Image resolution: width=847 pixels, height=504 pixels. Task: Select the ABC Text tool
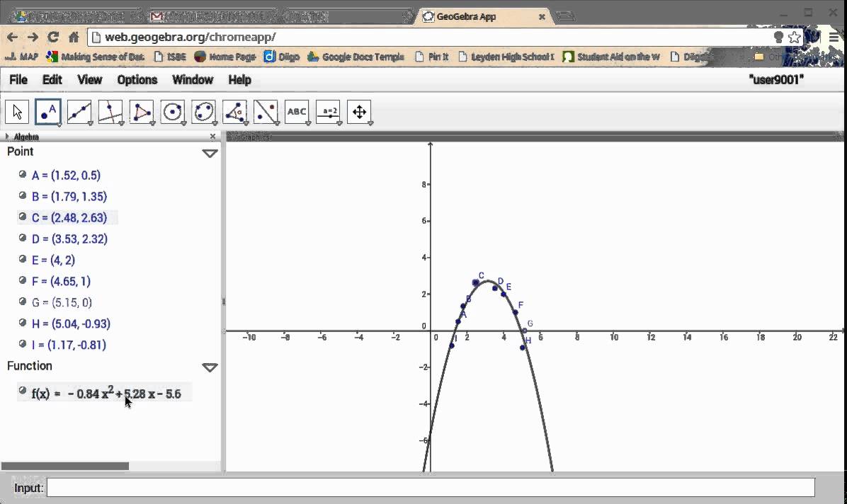(x=297, y=112)
